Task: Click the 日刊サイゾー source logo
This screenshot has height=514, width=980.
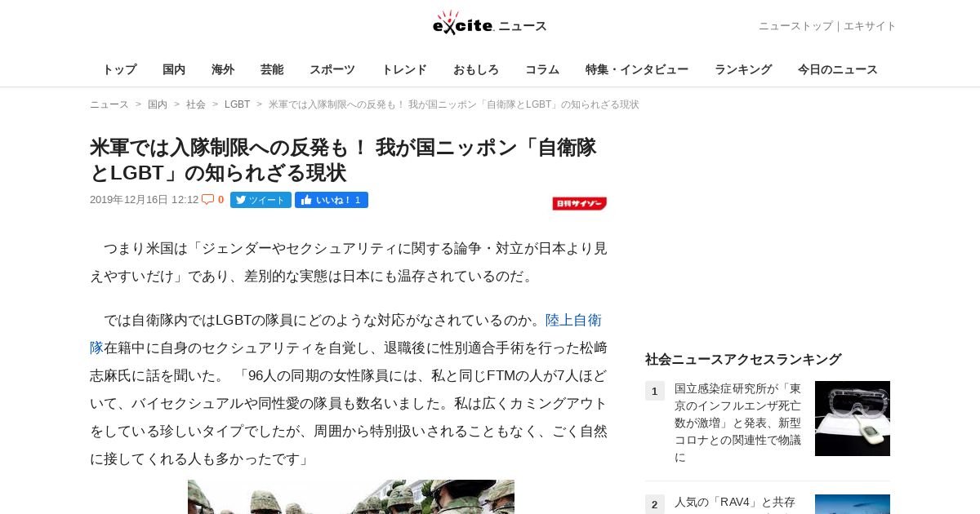Action: [x=579, y=204]
